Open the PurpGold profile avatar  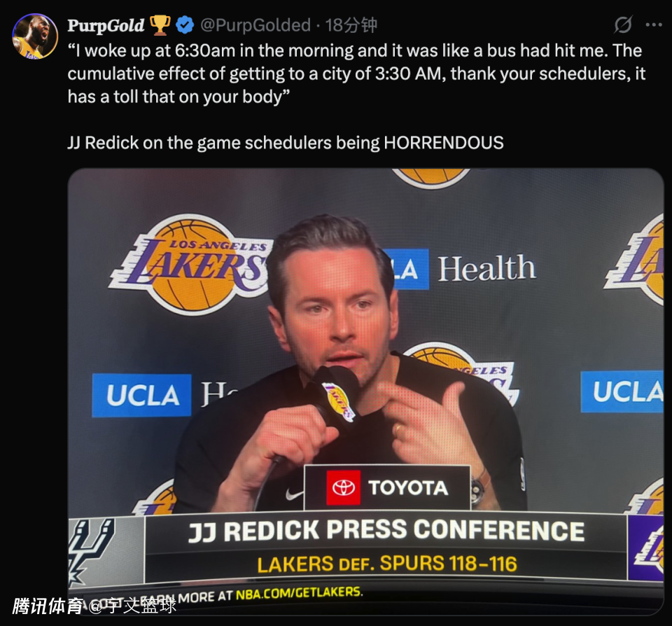coord(35,36)
